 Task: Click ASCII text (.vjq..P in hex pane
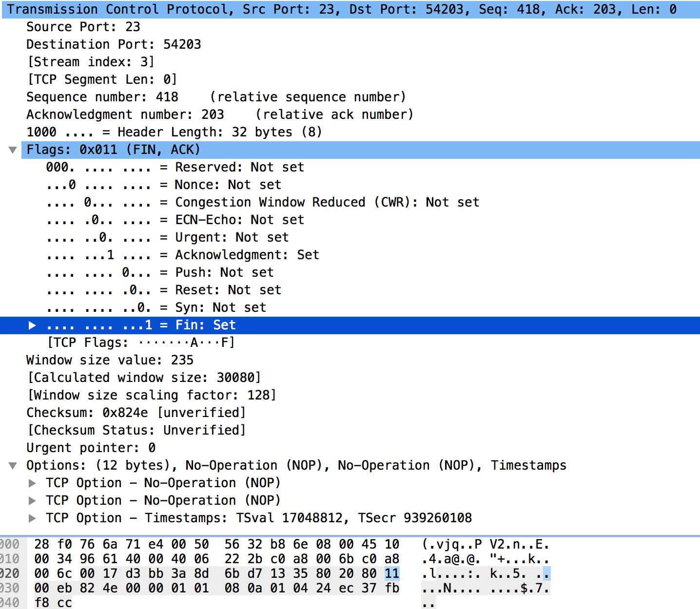click(452, 544)
